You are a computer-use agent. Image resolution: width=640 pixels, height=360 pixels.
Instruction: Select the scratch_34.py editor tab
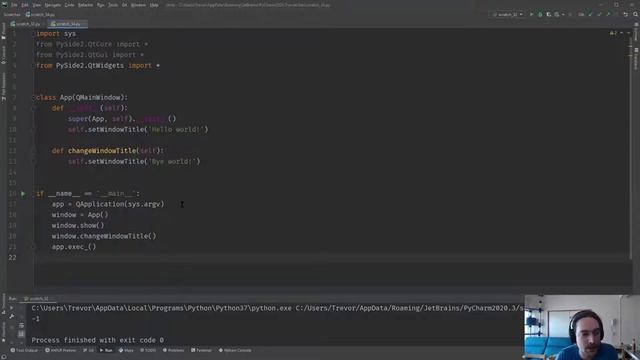click(x=67, y=24)
